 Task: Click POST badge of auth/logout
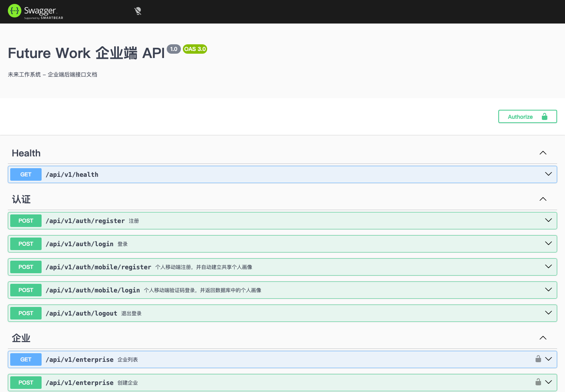coord(26,313)
